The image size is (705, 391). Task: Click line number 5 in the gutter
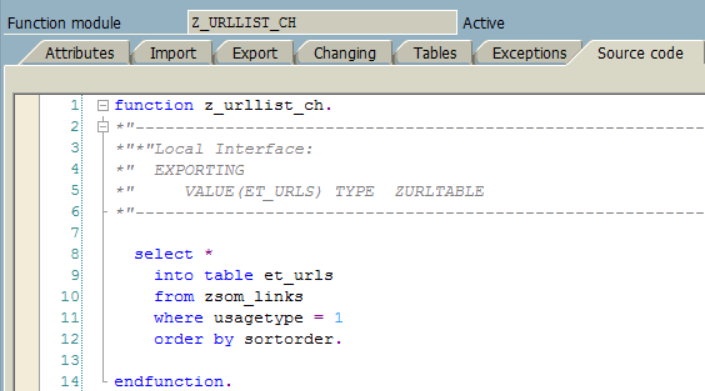[75, 191]
